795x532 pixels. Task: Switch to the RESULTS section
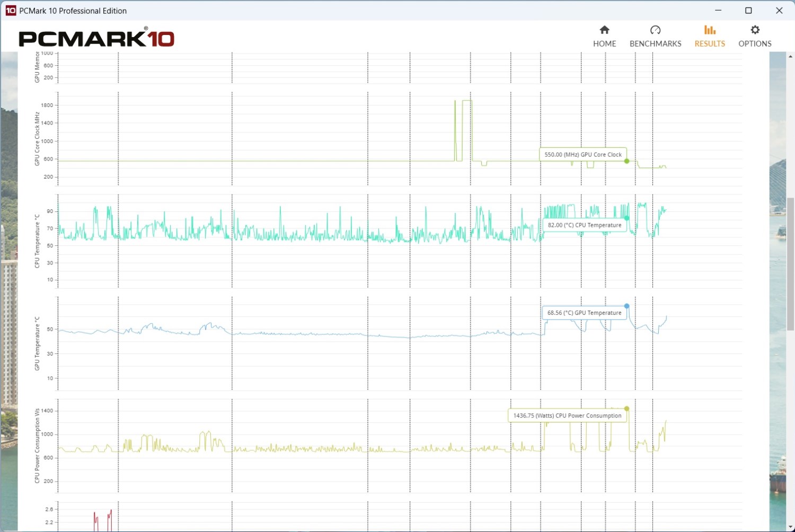pos(710,36)
